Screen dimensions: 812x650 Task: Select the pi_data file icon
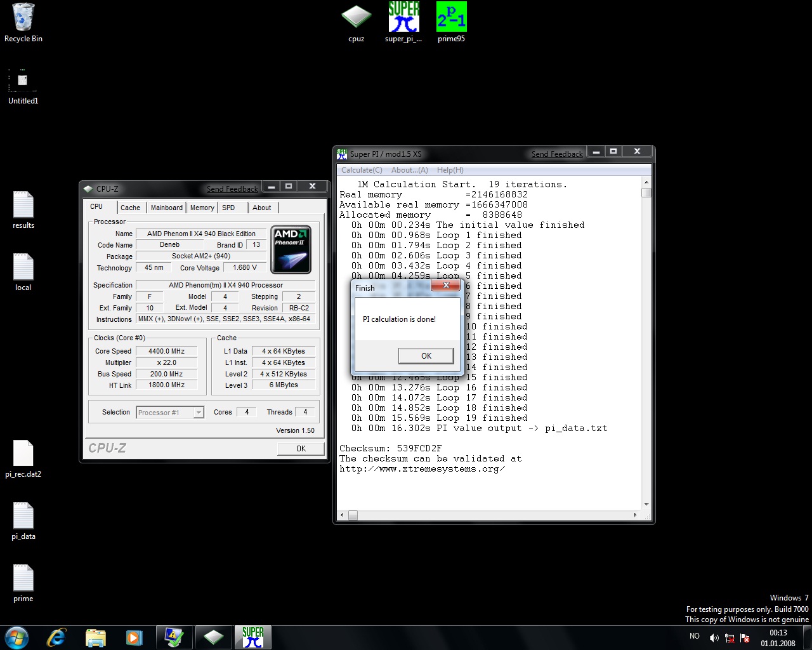point(23,521)
